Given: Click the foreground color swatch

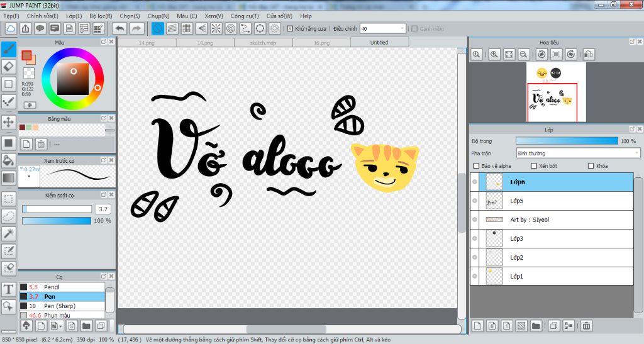Looking at the screenshot, I should click(x=26, y=55).
